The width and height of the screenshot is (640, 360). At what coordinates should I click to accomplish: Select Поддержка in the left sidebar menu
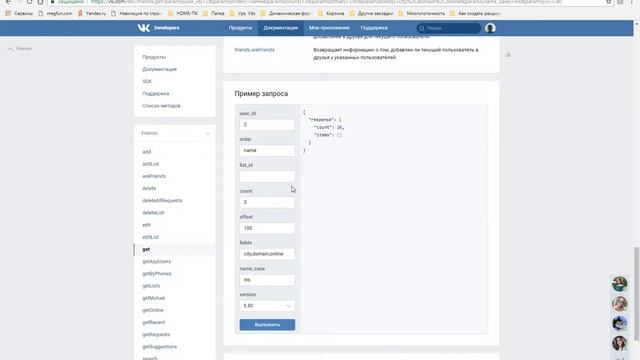tap(156, 94)
